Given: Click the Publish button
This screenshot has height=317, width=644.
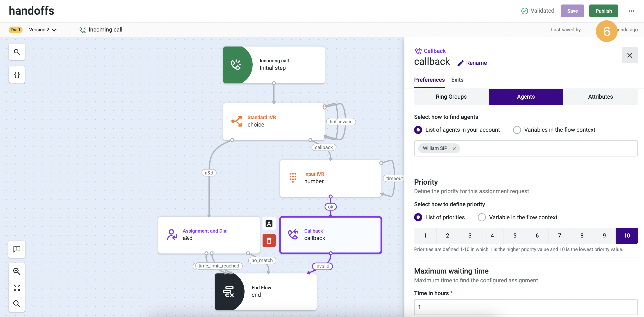Looking at the screenshot, I should 603,11.
